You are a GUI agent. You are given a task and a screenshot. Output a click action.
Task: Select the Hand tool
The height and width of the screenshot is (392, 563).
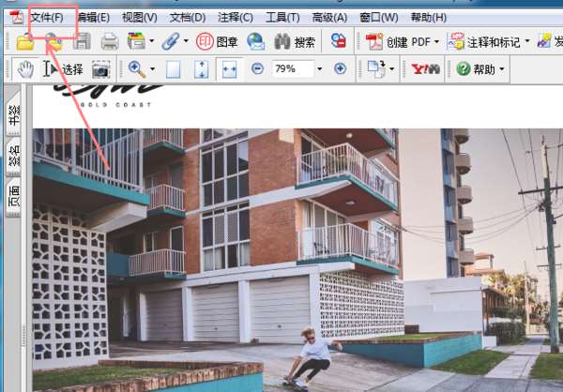point(25,68)
